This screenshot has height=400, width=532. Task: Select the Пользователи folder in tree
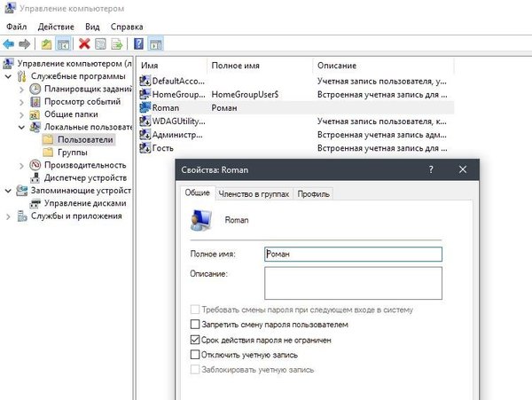click(x=85, y=139)
